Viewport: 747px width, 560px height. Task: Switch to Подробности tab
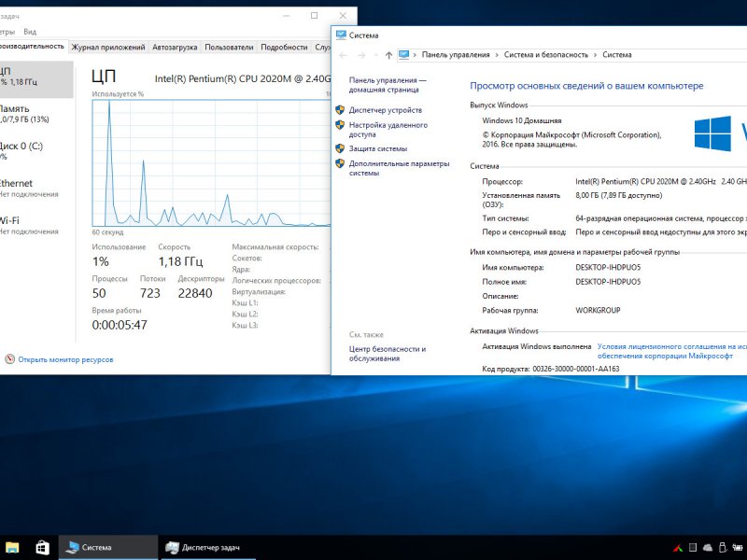284,48
